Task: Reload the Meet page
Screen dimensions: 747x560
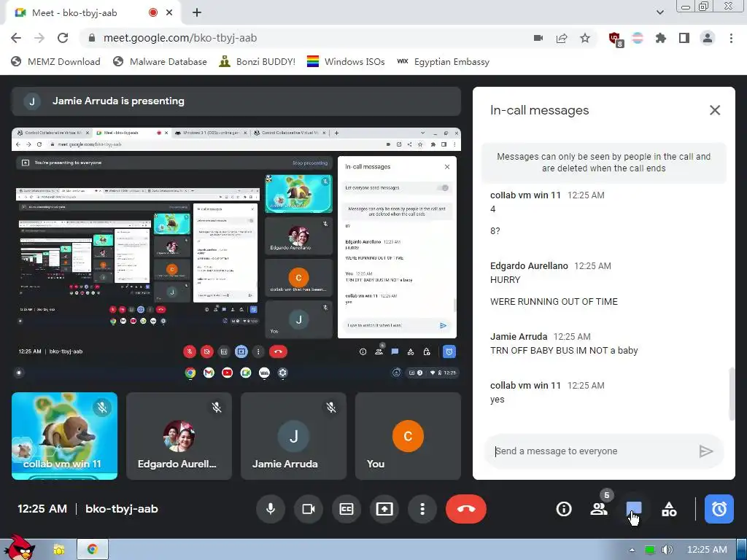Action: click(63, 38)
